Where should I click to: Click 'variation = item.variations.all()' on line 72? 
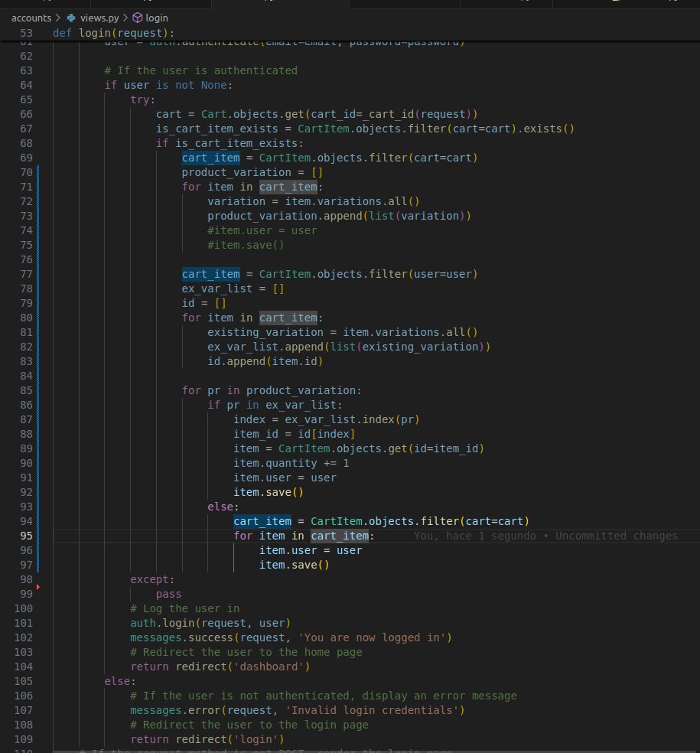point(314,201)
